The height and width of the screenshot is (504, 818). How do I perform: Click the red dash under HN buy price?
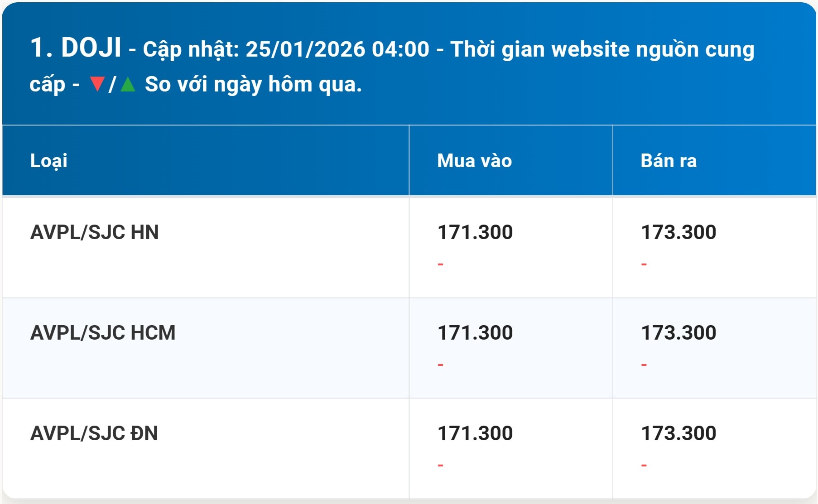pos(440,264)
